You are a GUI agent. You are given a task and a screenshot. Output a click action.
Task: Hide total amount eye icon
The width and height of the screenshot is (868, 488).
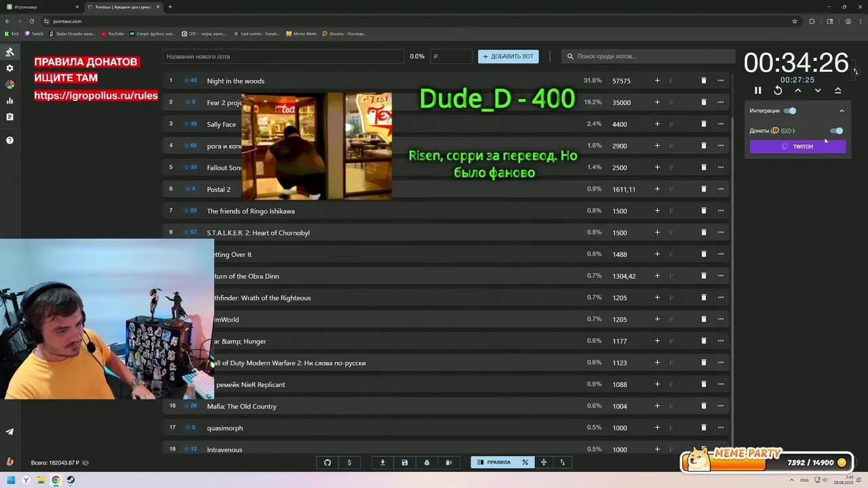click(x=85, y=463)
